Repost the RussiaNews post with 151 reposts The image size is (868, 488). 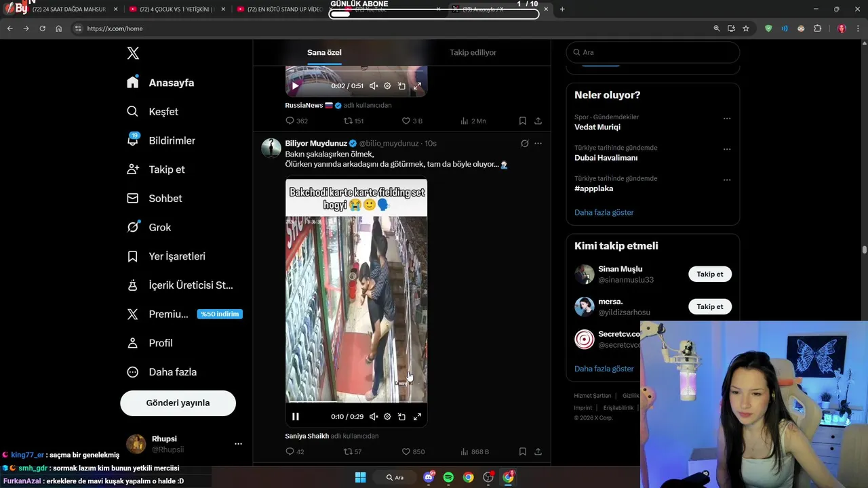click(x=353, y=121)
